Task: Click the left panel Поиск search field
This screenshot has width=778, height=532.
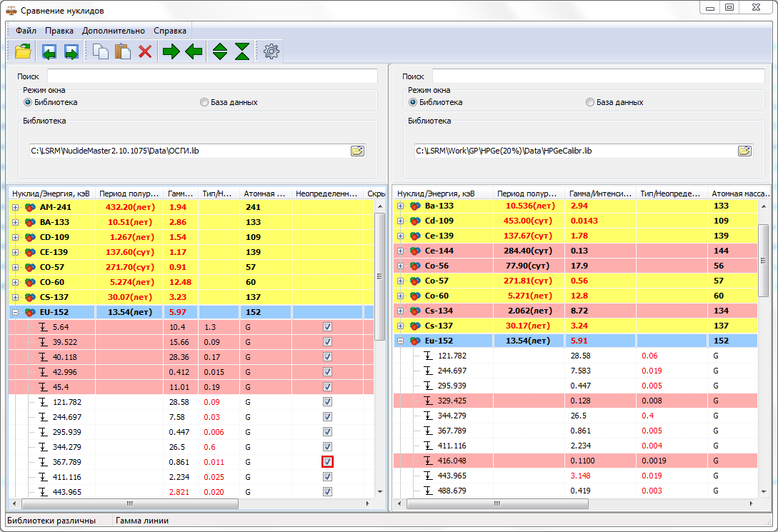Action: (x=211, y=76)
